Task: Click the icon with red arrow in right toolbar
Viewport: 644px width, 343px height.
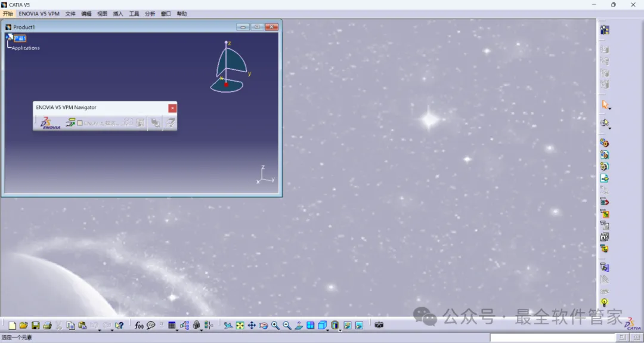Action: (x=604, y=202)
